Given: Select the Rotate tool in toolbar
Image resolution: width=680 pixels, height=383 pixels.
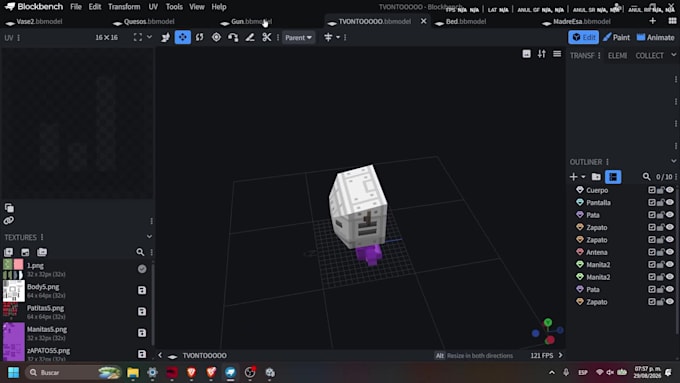Looking at the screenshot, I should (199, 38).
